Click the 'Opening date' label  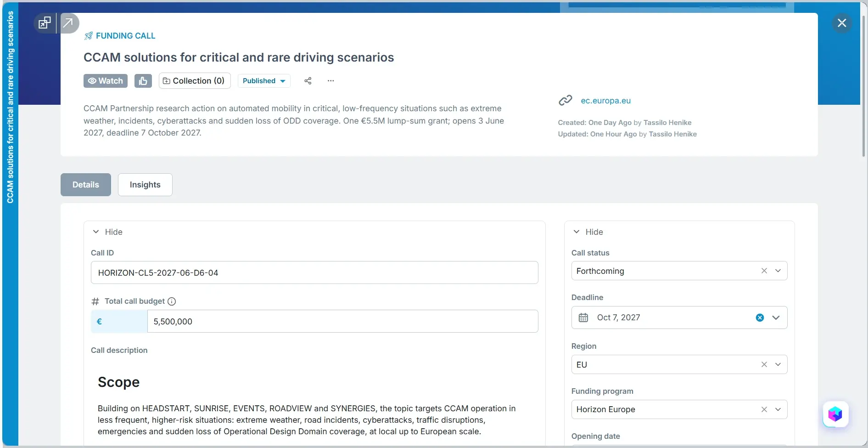(x=596, y=436)
